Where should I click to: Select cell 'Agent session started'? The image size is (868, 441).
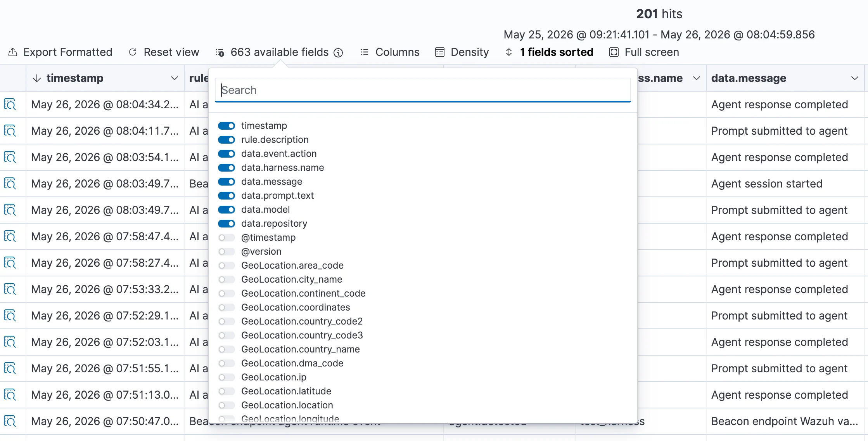click(785, 184)
